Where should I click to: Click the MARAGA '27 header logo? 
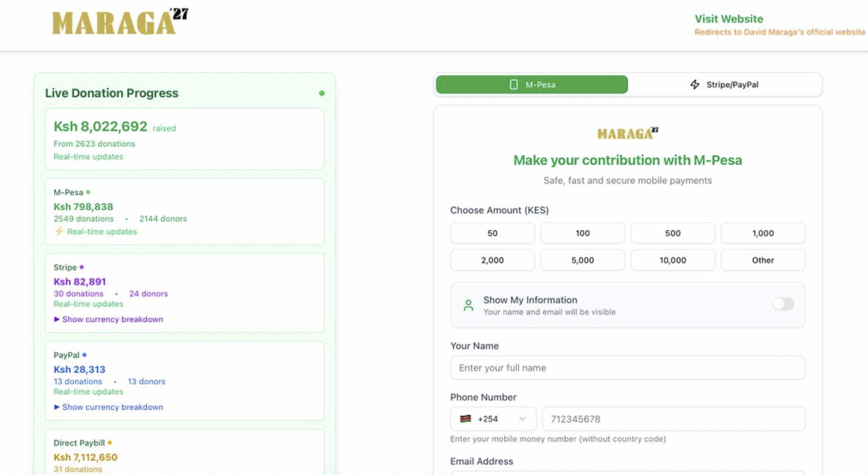[120, 22]
